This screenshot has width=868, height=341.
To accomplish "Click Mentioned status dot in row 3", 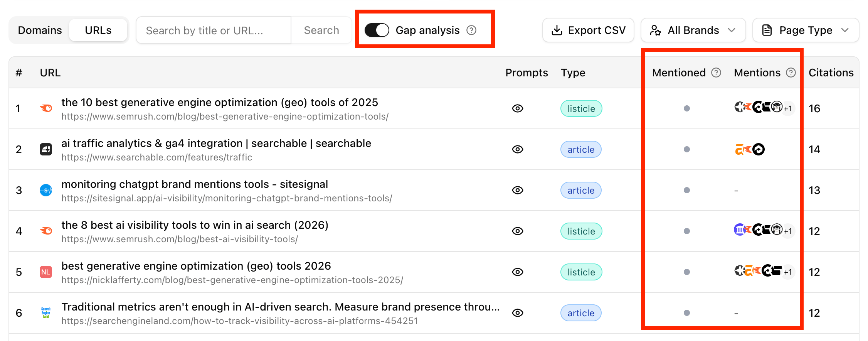I will coord(686,190).
